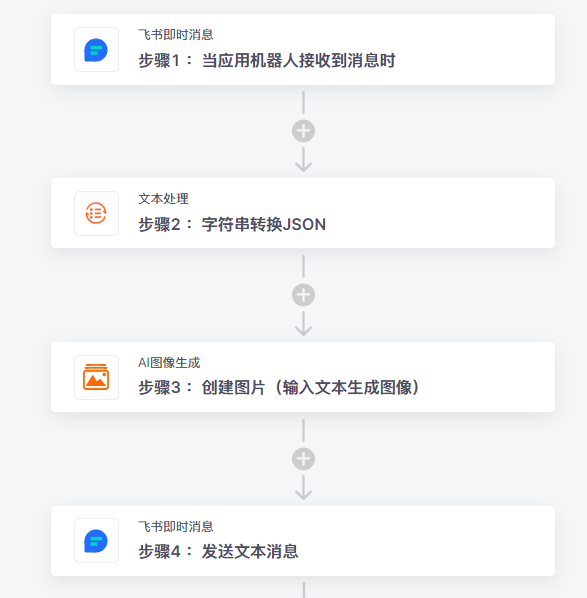
Task: Click the down arrow leading into step 3
Action: coord(304,323)
